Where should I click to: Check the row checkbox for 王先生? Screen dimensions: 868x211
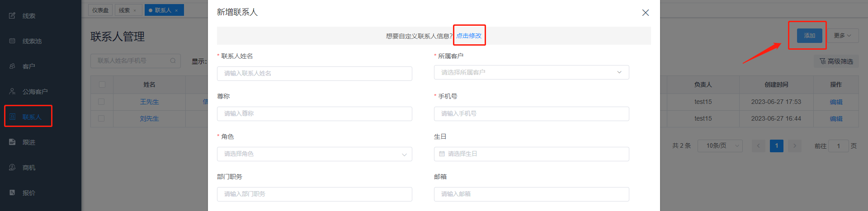click(101, 102)
